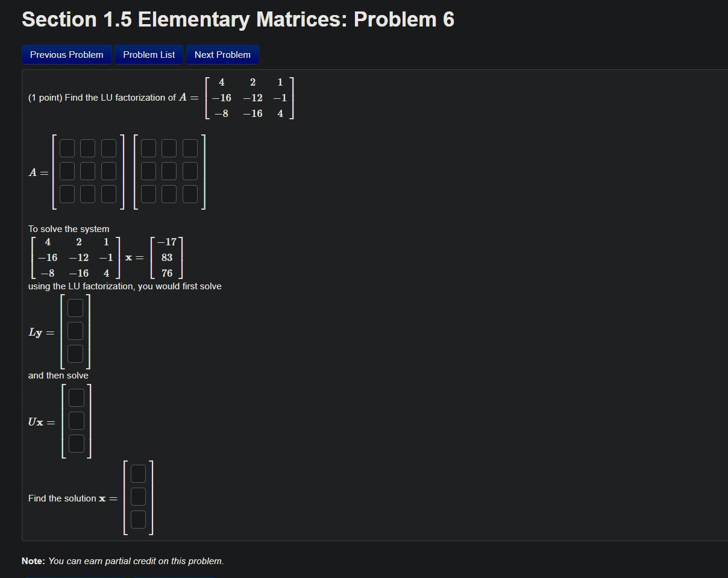The image size is (728, 578).
Task: Click the last entry of the solution x vector
Action: [137, 519]
